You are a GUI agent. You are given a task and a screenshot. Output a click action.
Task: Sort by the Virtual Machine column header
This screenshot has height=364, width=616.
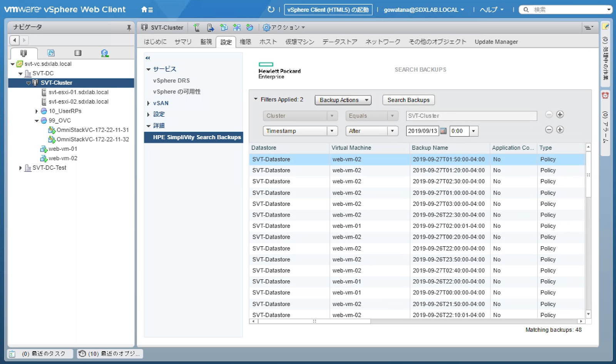[369, 148]
